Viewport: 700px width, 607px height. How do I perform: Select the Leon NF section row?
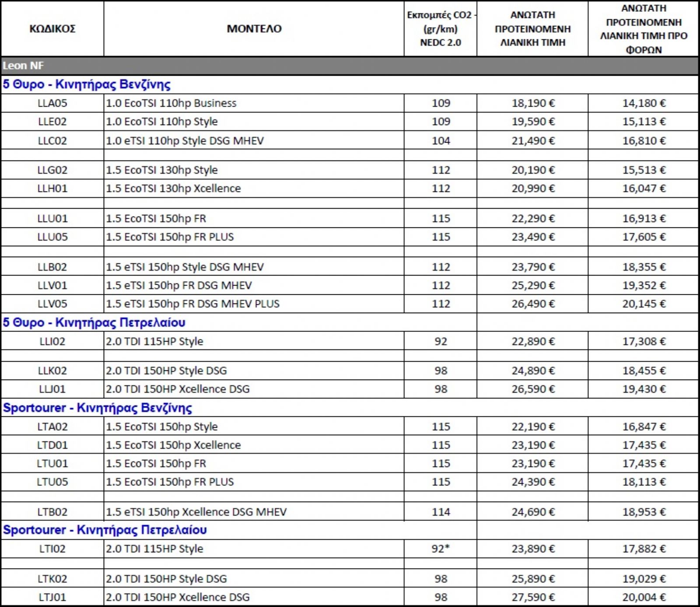click(350, 66)
